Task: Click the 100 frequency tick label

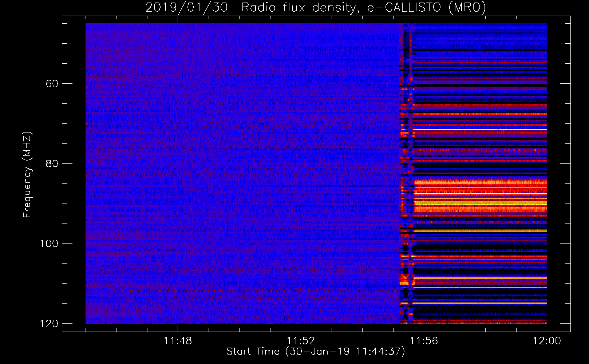Action: pos(49,244)
